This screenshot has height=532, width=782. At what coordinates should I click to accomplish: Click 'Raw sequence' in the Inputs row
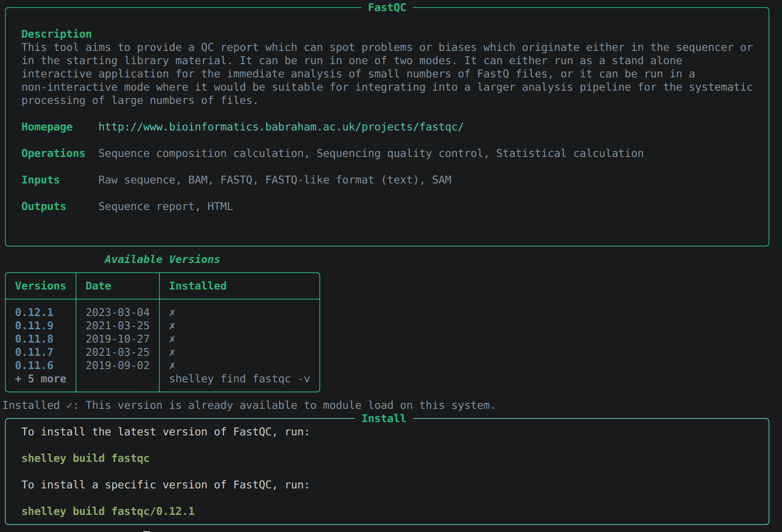137,180
